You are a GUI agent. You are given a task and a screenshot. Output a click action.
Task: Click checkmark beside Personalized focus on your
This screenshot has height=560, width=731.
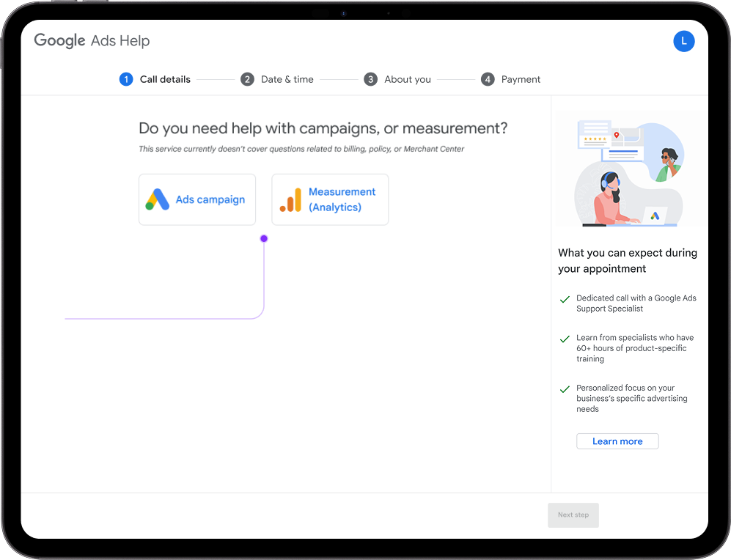[x=565, y=389]
